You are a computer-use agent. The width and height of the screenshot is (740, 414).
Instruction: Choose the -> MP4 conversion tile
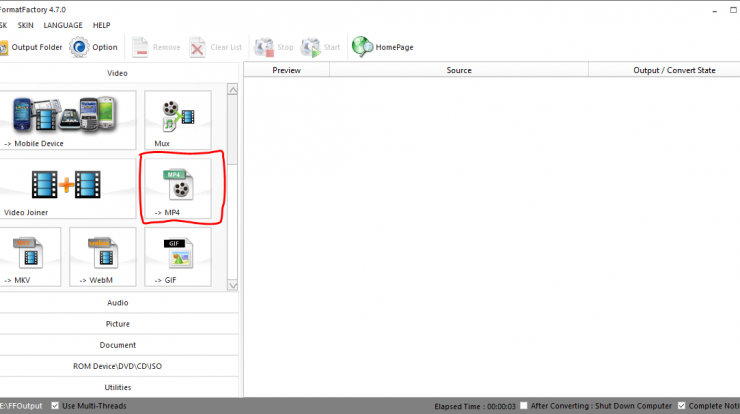(178, 188)
